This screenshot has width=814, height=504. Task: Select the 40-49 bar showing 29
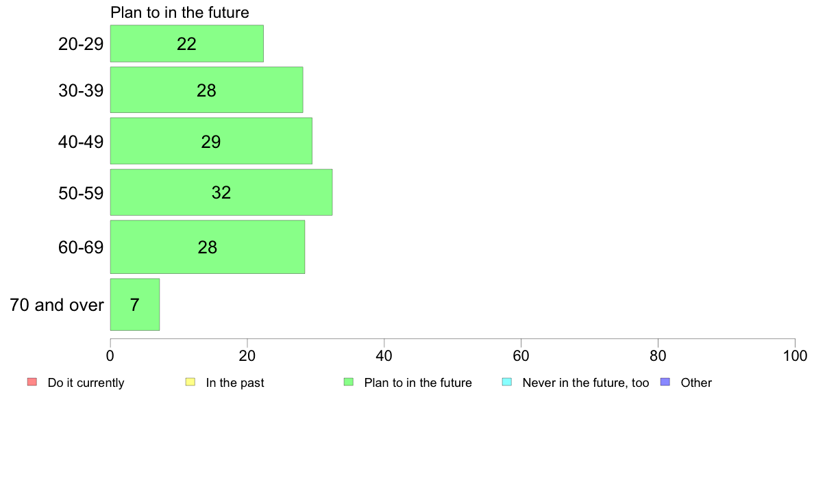(211, 141)
